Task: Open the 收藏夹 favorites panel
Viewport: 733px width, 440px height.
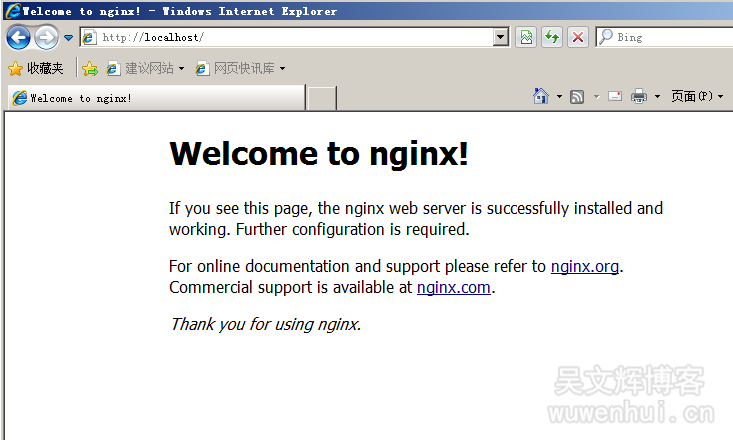Action: pyautogui.click(x=36, y=68)
